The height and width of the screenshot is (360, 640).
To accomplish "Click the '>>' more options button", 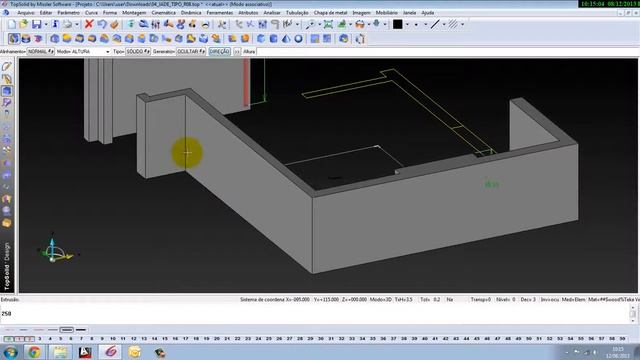I will (237, 51).
